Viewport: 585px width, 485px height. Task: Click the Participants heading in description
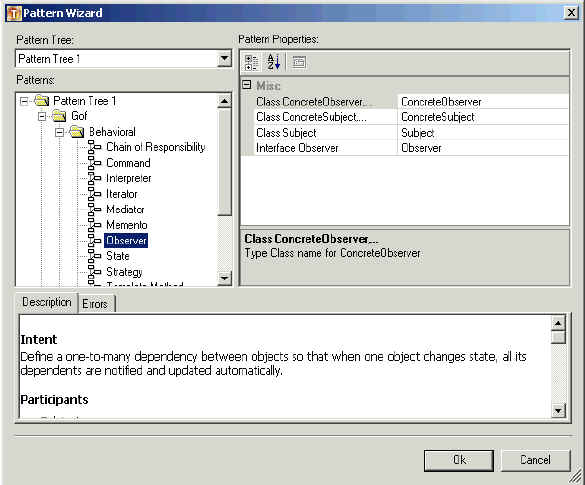coord(54,400)
